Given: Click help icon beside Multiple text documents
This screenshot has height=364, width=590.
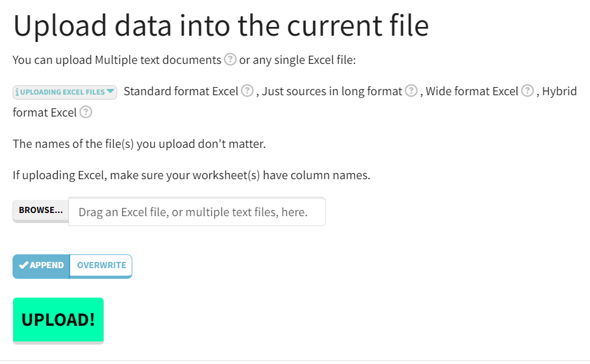Looking at the screenshot, I should pos(230,60).
